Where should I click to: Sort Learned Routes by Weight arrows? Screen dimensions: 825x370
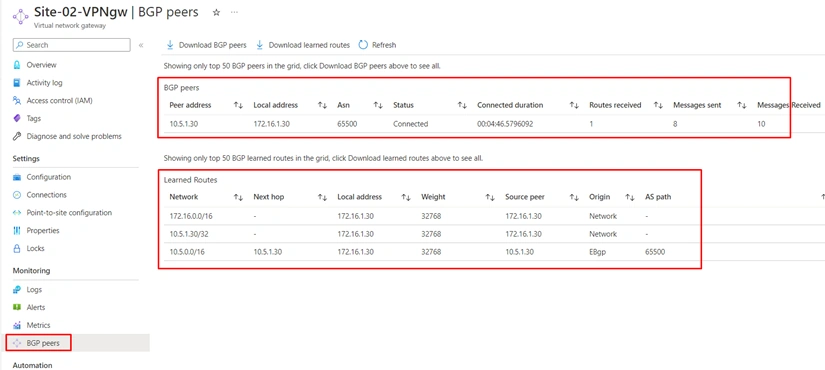coord(490,197)
